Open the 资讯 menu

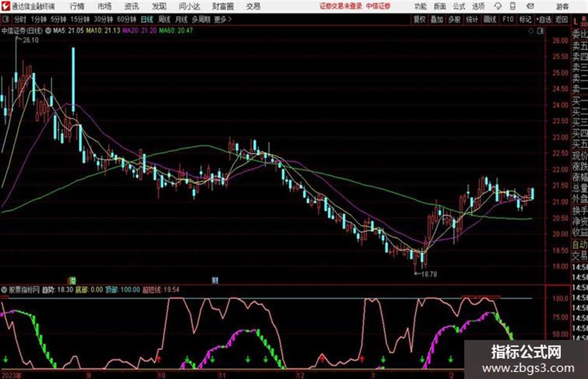click(x=132, y=6)
